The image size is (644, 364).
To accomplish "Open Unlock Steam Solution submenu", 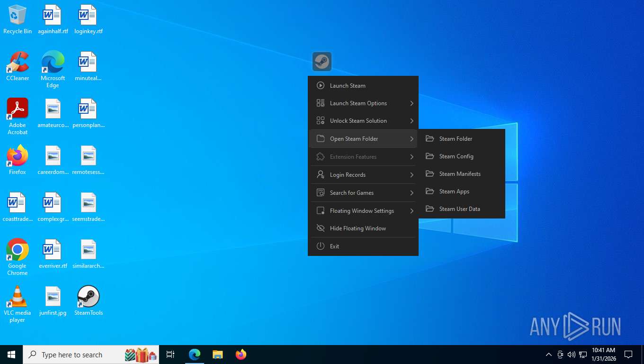I will 363,121.
